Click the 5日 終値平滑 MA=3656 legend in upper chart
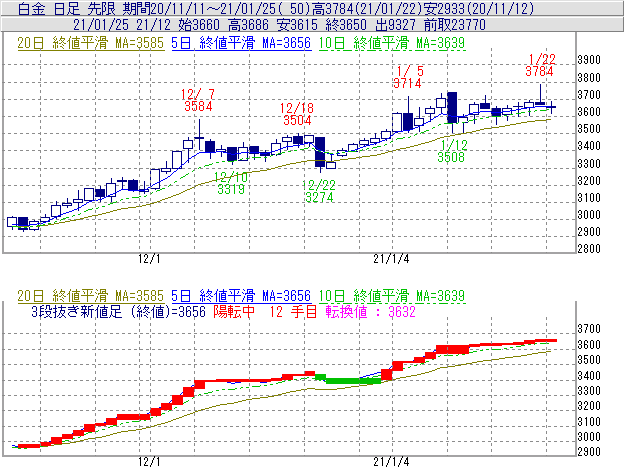This screenshot has width=624, height=473. pos(241,43)
